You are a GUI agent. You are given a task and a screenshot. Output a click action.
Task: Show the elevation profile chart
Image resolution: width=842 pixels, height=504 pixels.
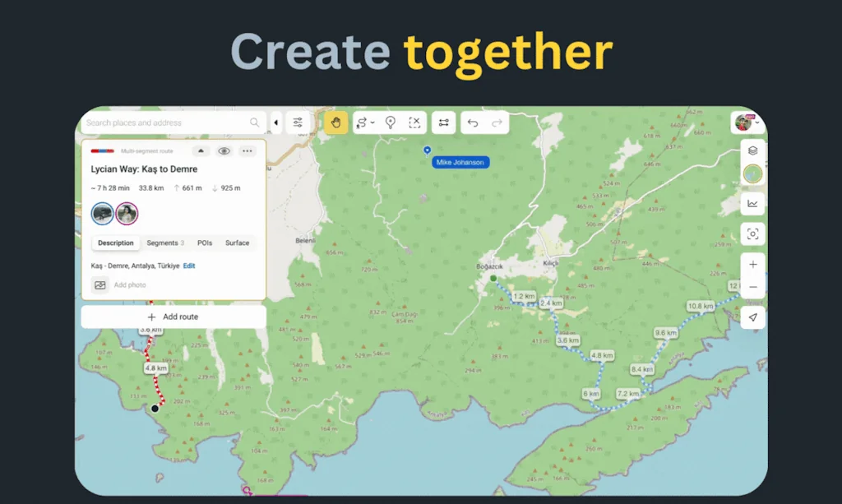click(752, 203)
